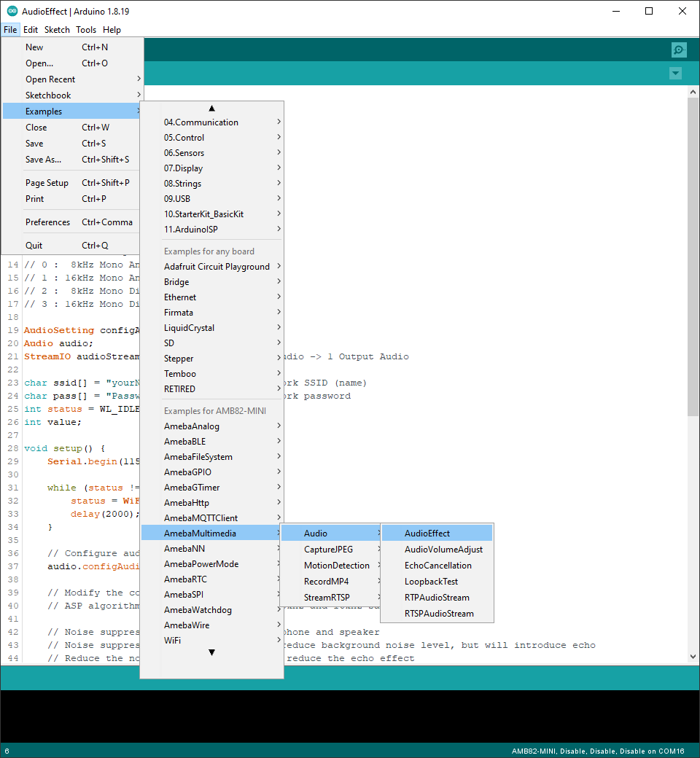
Task: Select the EchoCancellation example
Action: [437, 566]
